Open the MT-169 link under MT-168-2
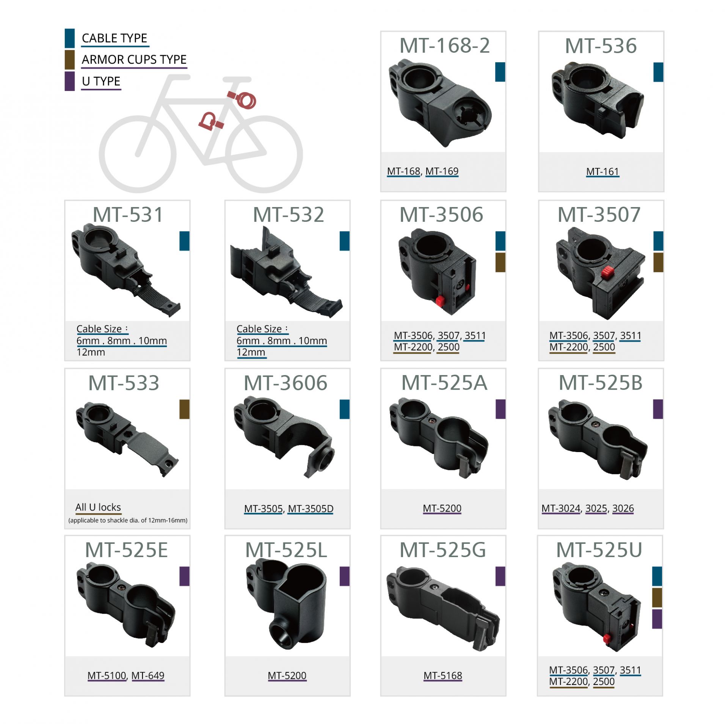The height and width of the screenshot is (724, 728). (x=441, y=171)
